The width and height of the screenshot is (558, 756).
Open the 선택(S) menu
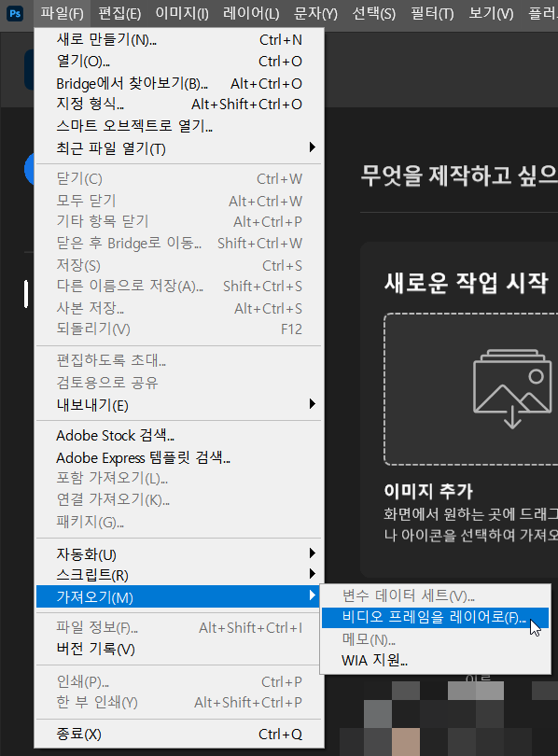coord(373,13)
